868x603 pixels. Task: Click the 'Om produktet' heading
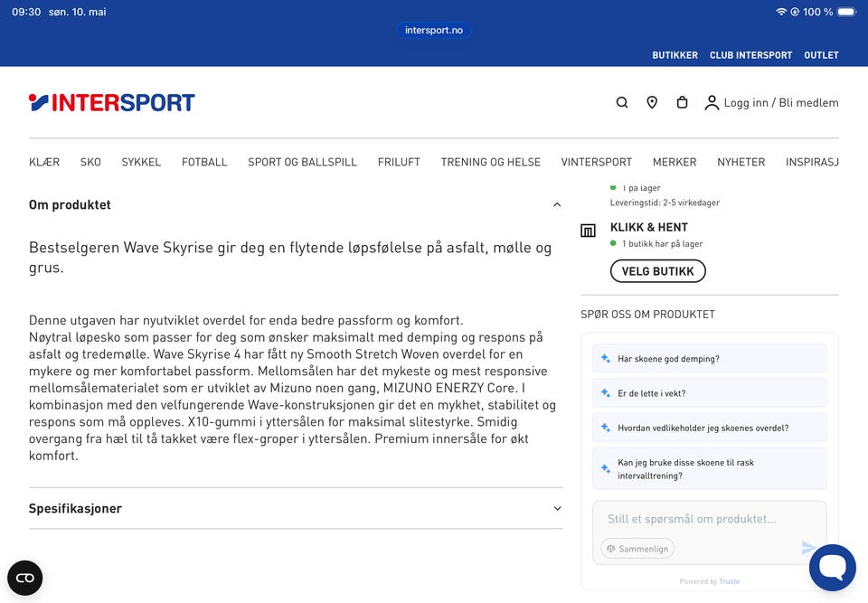coord(70,205)
